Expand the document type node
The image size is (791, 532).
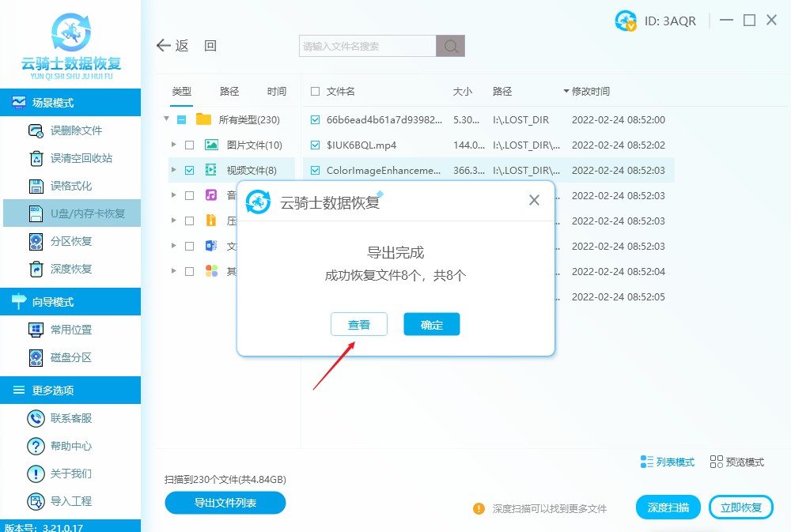click(x=173, y=246)
